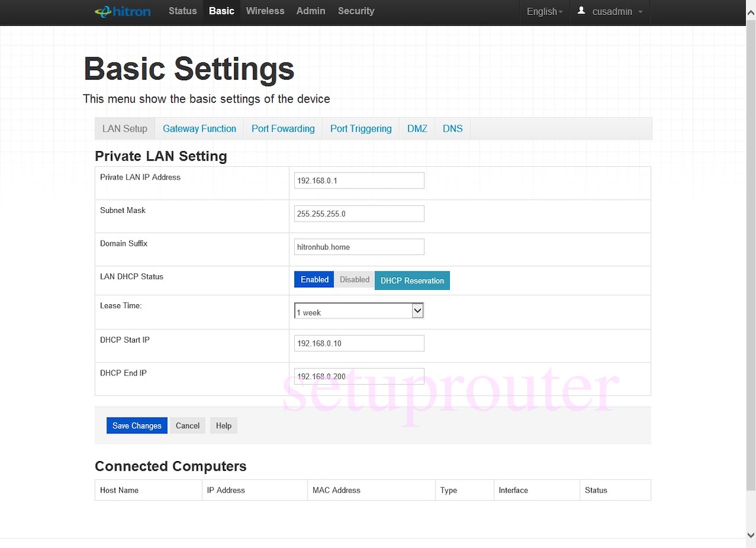Open the Wireless menu
The height and width of the screenshot is (548, 756).
pyautogui.click(x=265, y=11)
